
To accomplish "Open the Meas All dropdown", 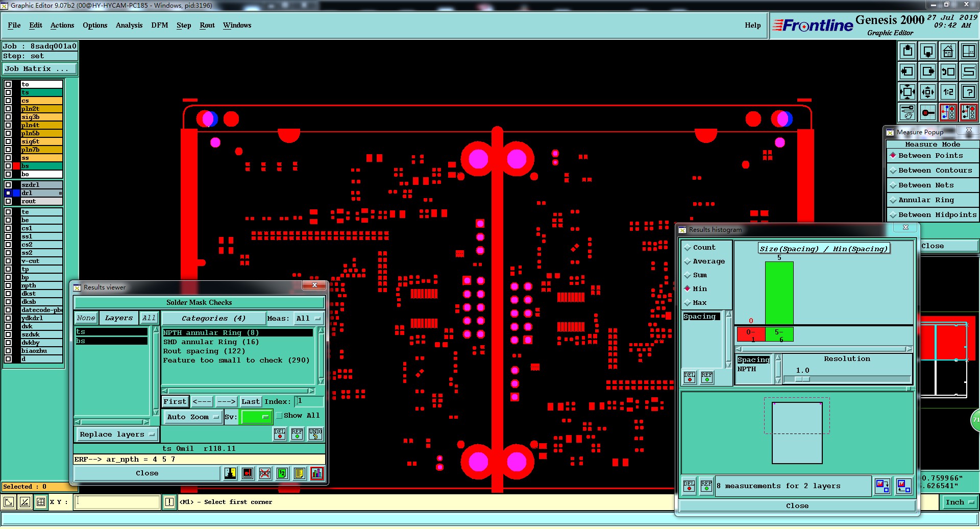I will (x=309, y=318).
